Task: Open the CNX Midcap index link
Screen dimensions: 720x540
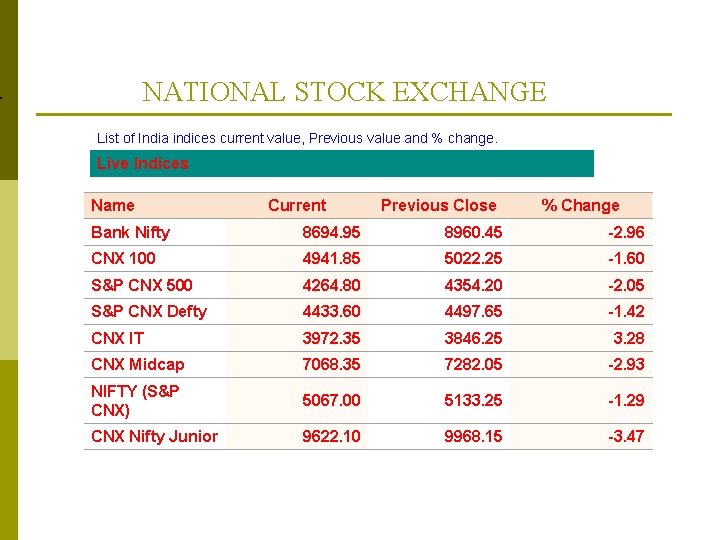Action: click(x=137, y=365)
